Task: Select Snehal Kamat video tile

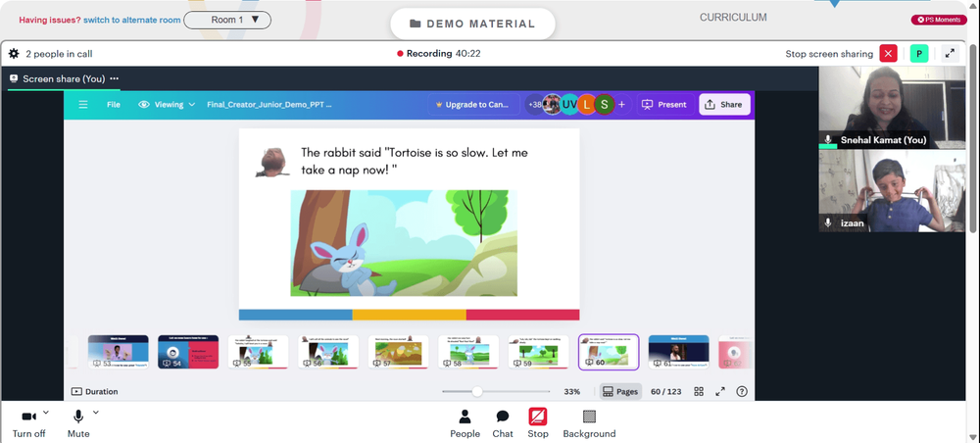Action: (892, 108)
